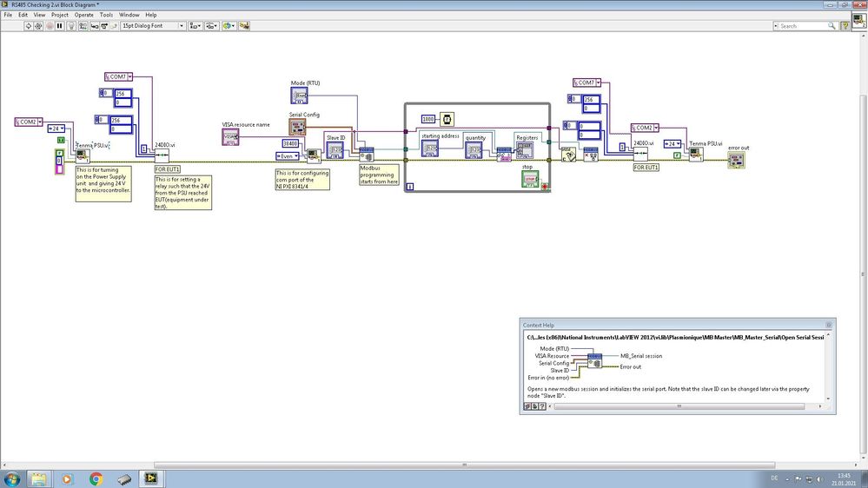
Task: Open the Windows Start button
Action: pyautogui.click(x=11, y=478)
